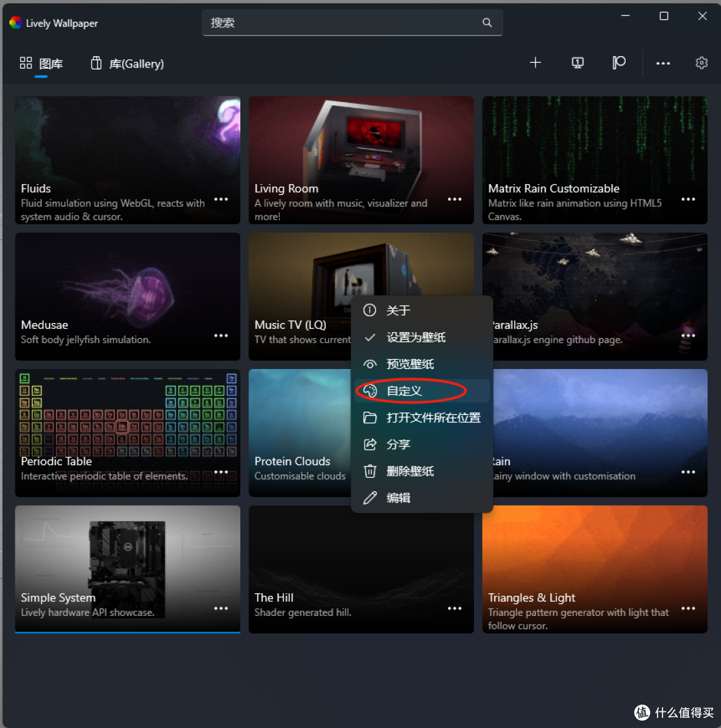Viewport: 721px width, 728px height.
Task: Select the Medusae jellyfish wallpaper thumbnail
Action: click(x=128, y=297)
